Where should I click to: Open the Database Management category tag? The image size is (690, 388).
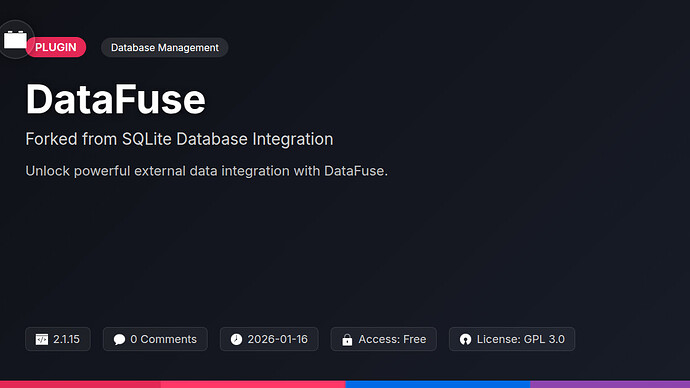(x=165, y=48)
